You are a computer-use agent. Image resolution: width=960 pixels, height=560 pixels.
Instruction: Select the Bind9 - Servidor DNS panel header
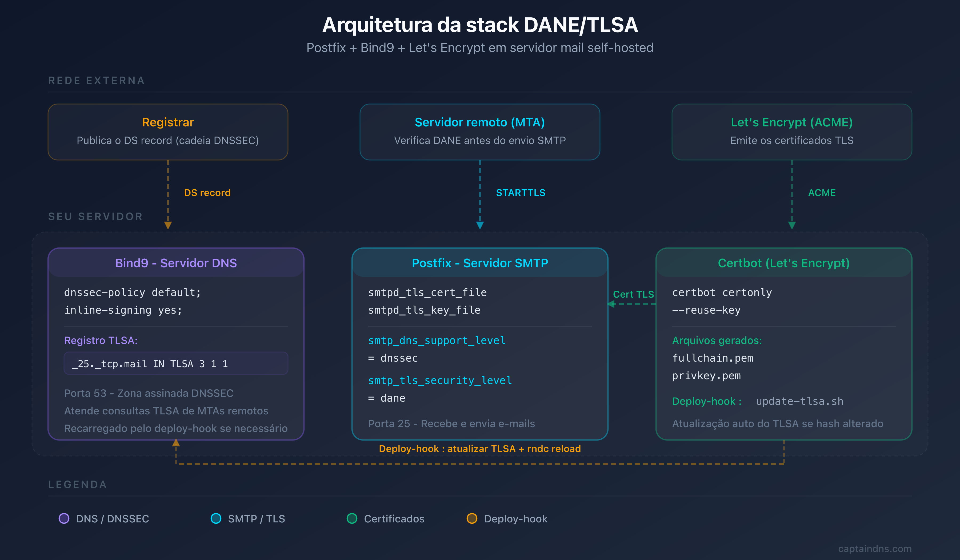[176, 263]
